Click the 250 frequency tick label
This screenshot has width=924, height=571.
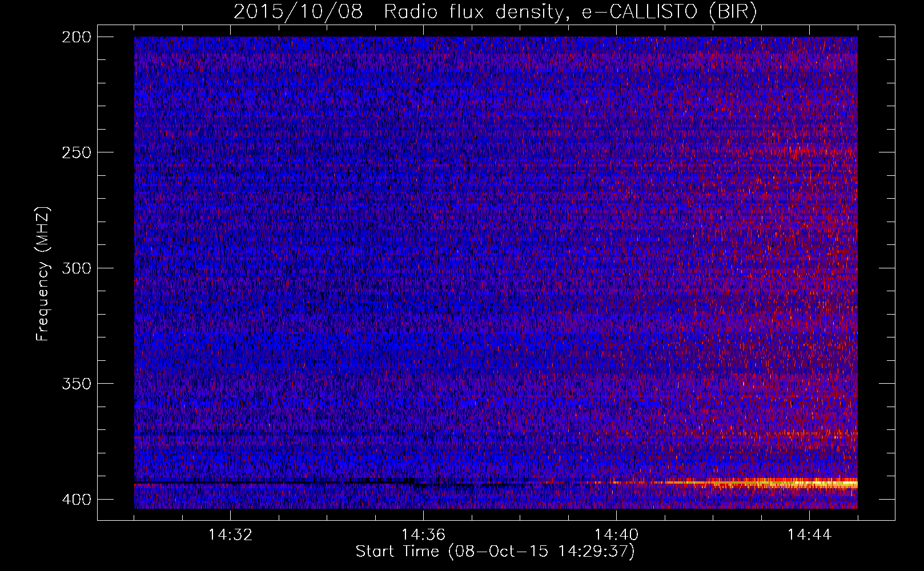click(x=76, y=152)
